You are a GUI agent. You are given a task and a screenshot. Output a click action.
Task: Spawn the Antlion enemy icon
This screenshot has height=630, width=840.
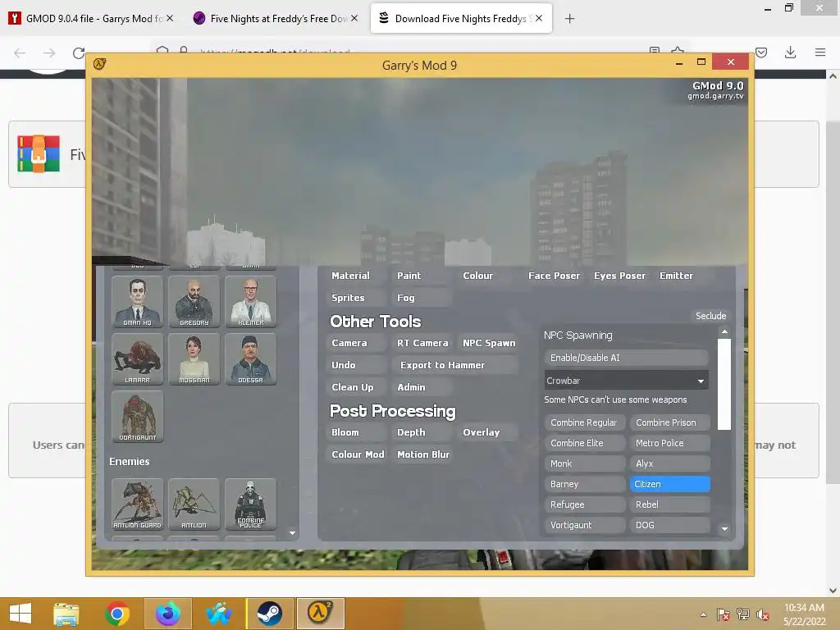point(194,504)
